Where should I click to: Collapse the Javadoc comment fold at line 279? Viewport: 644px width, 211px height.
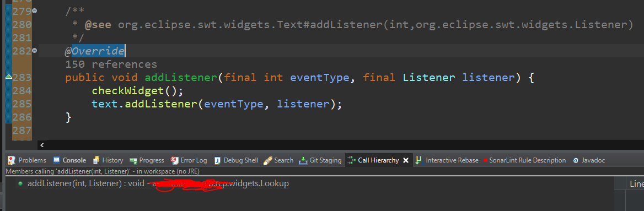point(34,11)
